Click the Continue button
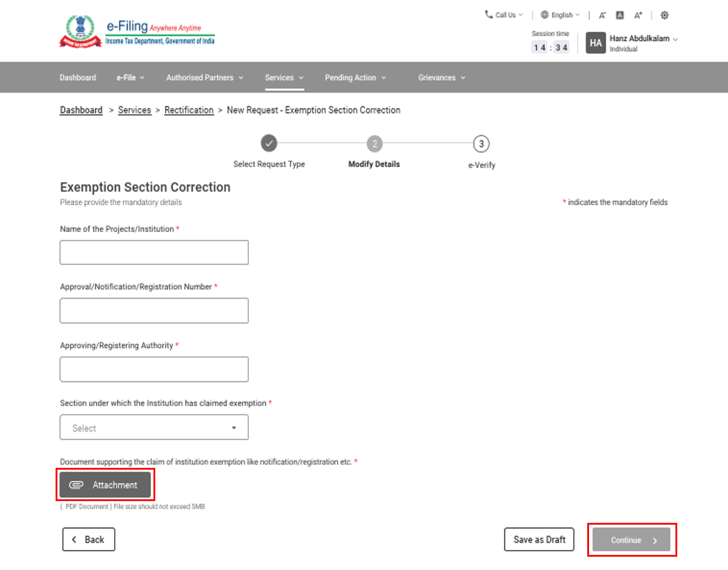This screenshot has height=570, width=728. tap(631, 540)
